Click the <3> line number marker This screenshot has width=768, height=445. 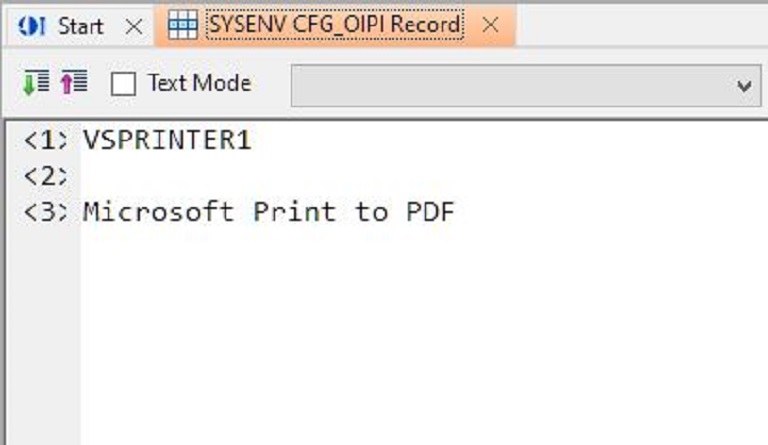click(46, 212)
